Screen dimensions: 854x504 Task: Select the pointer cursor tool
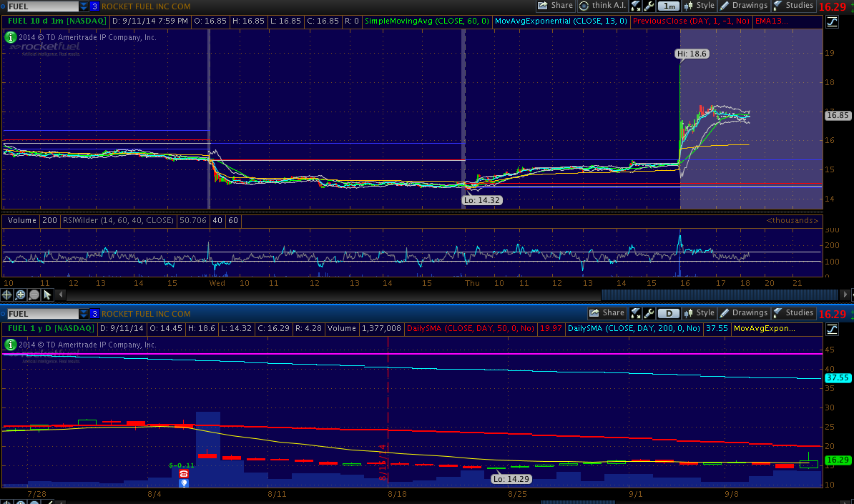pos(47,295)
